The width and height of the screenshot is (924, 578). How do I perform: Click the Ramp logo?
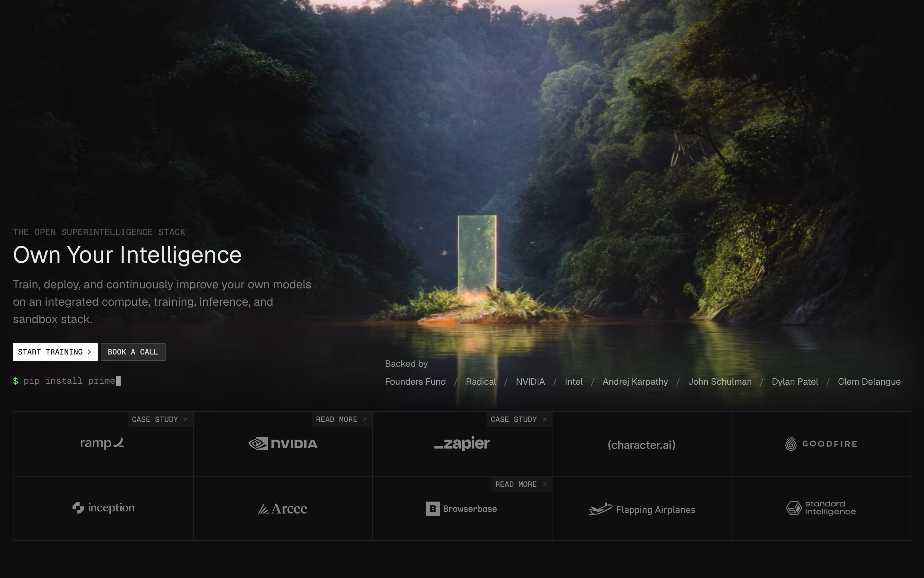[102, 443]
